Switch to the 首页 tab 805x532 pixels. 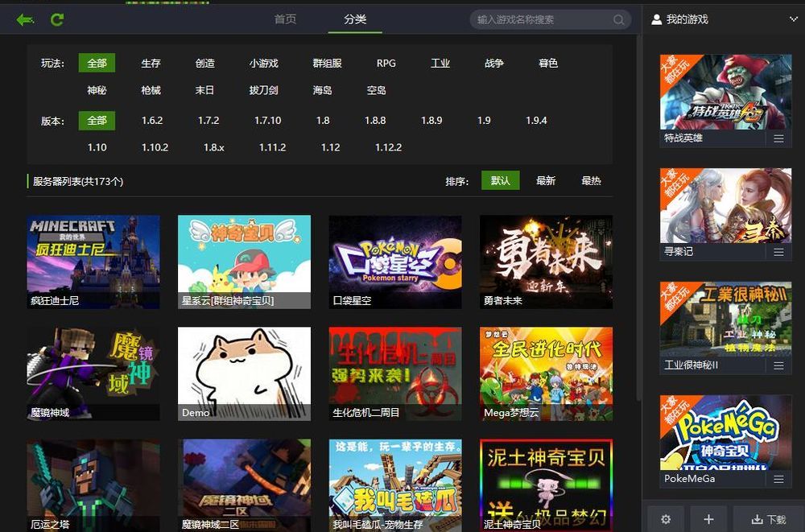[x=285, y=19]
